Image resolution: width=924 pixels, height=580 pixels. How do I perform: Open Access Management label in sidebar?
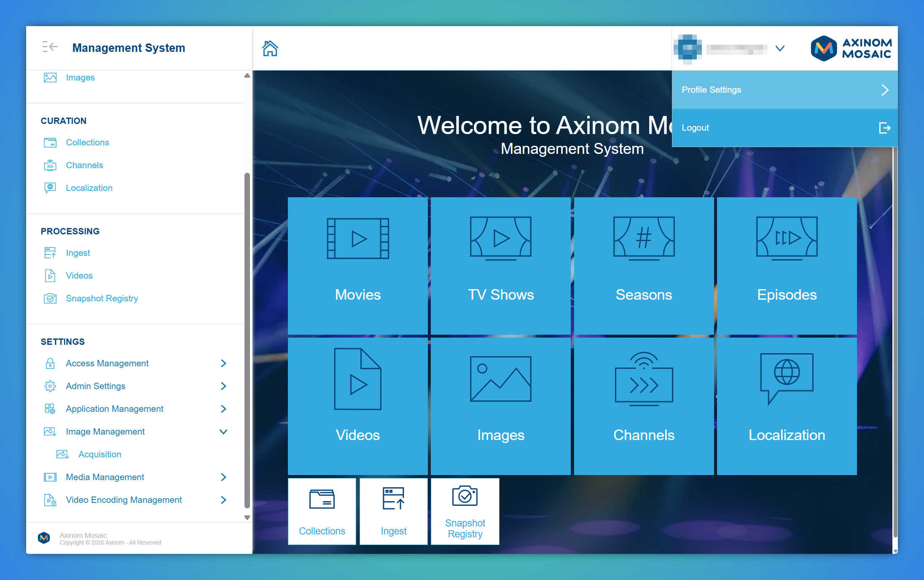[x=107, y=363]
